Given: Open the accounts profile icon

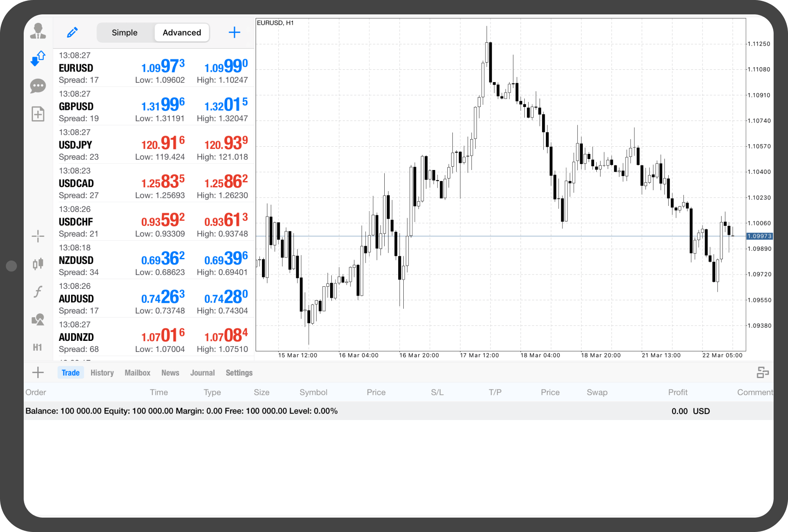Looking at the screenshot, I should click(38, 31).
